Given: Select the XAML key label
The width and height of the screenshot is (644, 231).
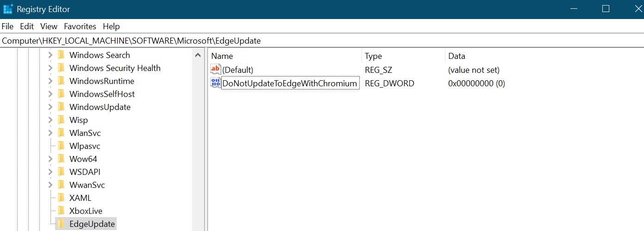Looking at the screenshot, I should pyautogui.click(x=80, y=198).
